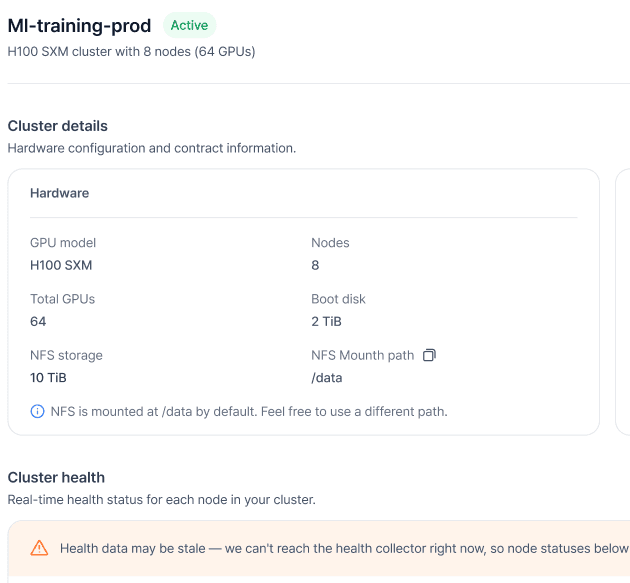This screenshot has height=583, width=630.
Task: Click the Cluster health heading
Action: click(56, 477)
